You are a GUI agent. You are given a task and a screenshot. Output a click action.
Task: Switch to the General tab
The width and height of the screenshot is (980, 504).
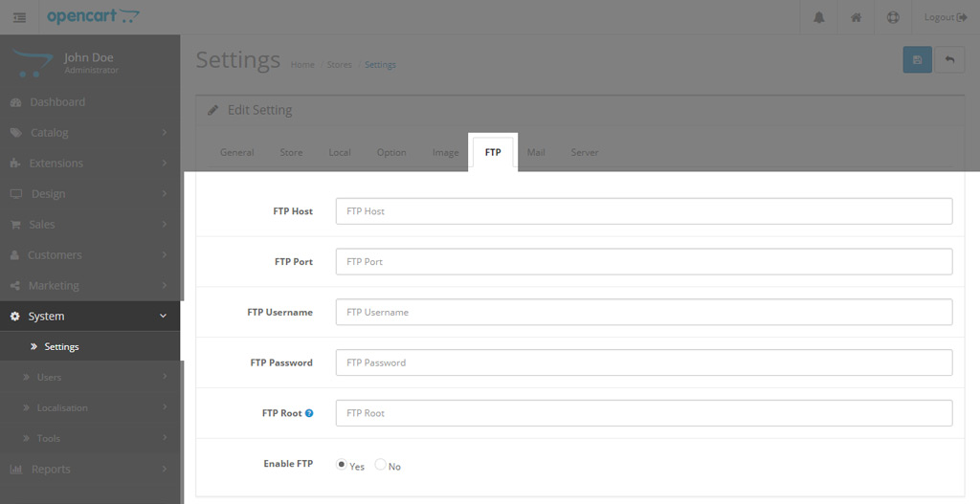click(x=237, y=152)
